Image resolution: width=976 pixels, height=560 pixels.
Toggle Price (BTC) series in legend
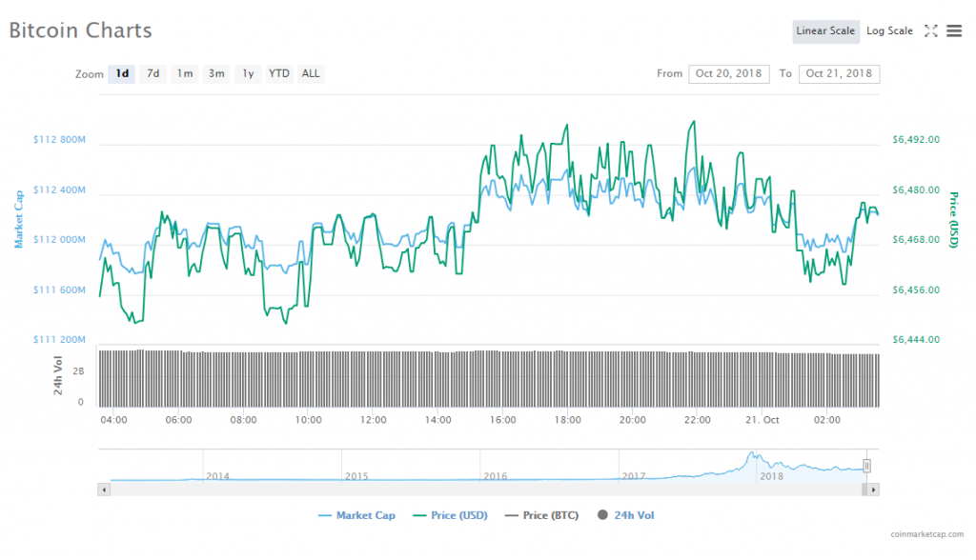[543, 515]
